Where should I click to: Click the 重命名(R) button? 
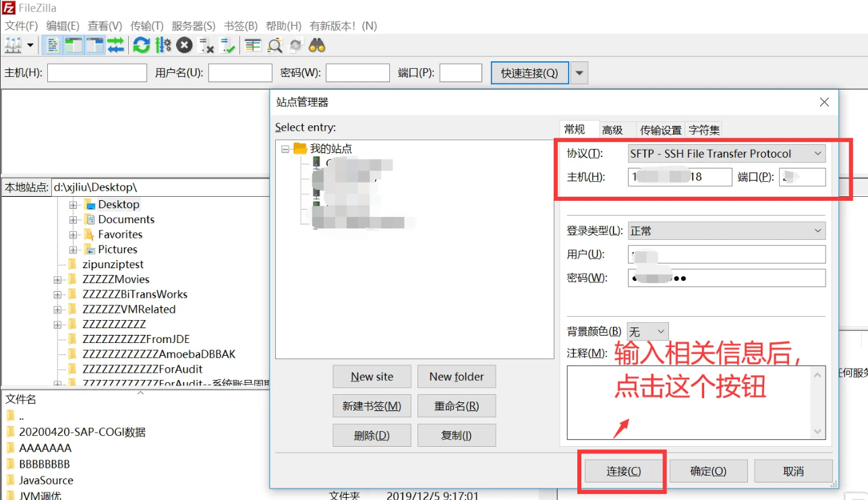point(457,406)
